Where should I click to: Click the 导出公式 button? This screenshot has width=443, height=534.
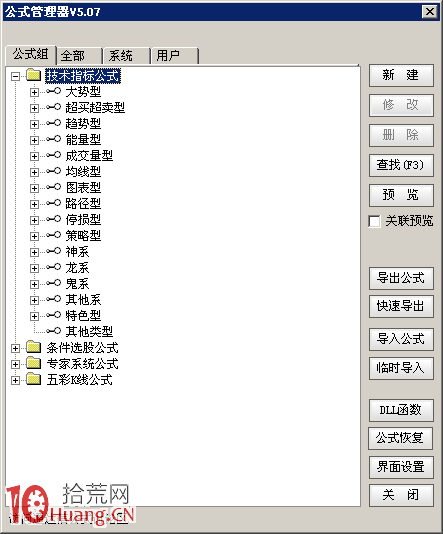tap(401, 278)
